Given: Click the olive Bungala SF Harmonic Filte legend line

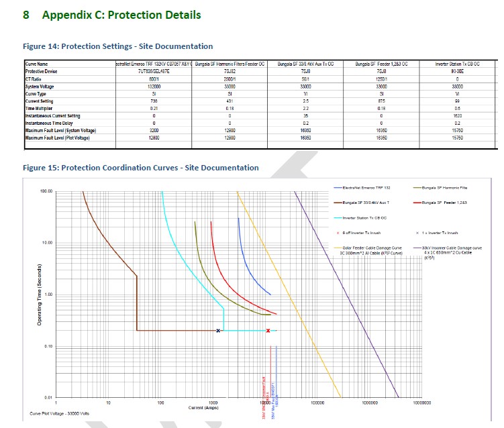Looking at the screenshot, I should [417, 187].
